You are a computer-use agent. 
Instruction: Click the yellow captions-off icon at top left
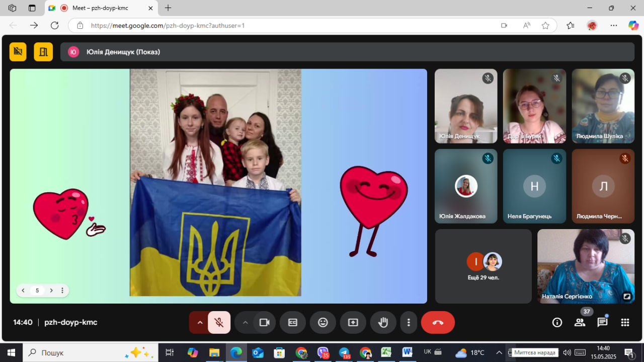pos(18,51)
